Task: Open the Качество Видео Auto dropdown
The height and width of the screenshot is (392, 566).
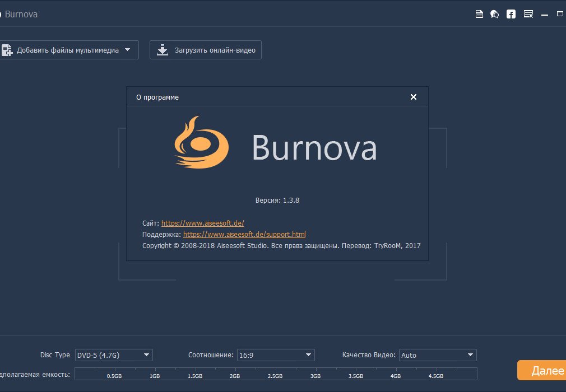Action: pos(438,355)
